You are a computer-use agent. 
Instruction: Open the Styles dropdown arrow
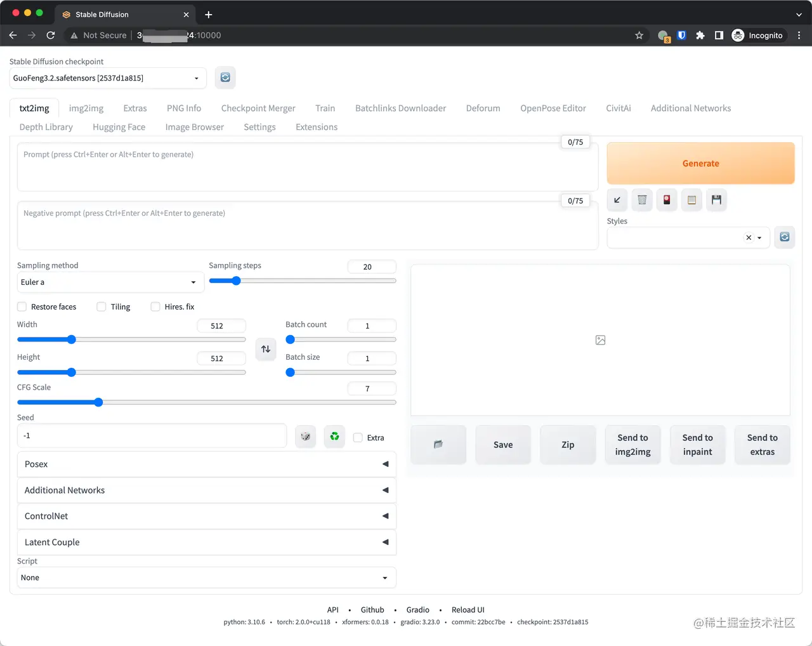(x=759, y=238)
